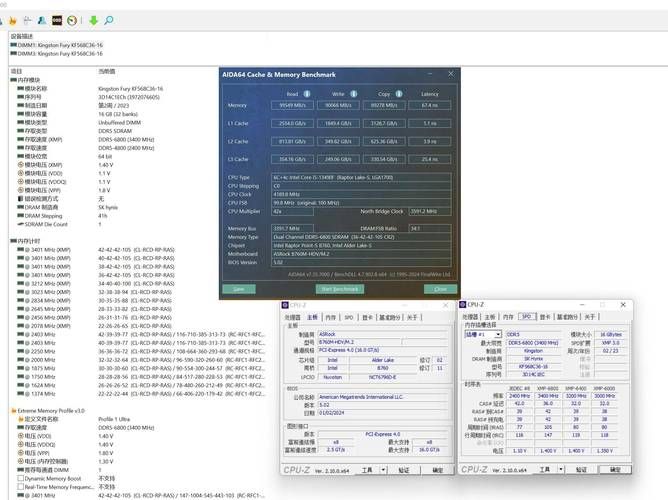Open the 工具 dropdown arrow in right CPU-Z
The image size is (668, 500).
pos(561,469)
